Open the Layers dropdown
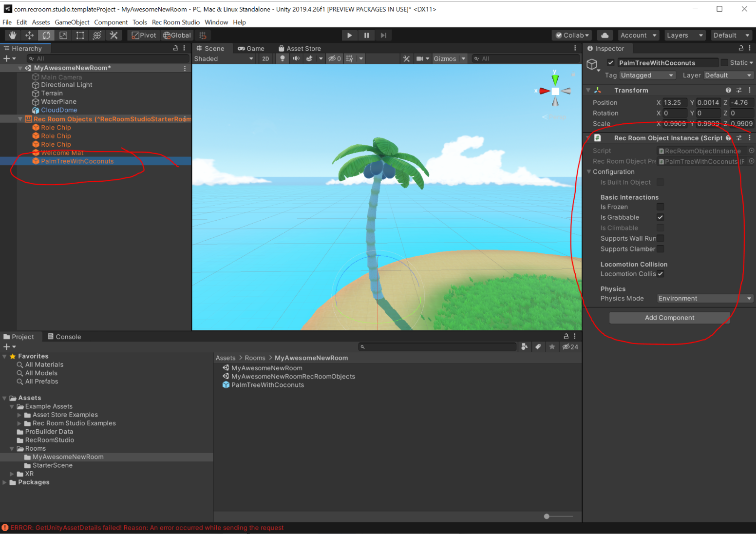This screenshot has width=756, height=534. (x=684, y=35)
